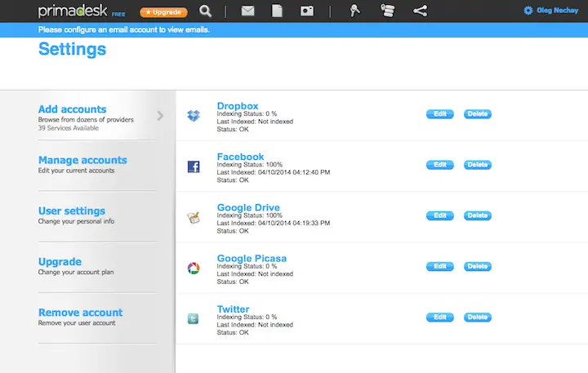Open the Facebook title link
588x373 pixels.
tap(240, 157)
